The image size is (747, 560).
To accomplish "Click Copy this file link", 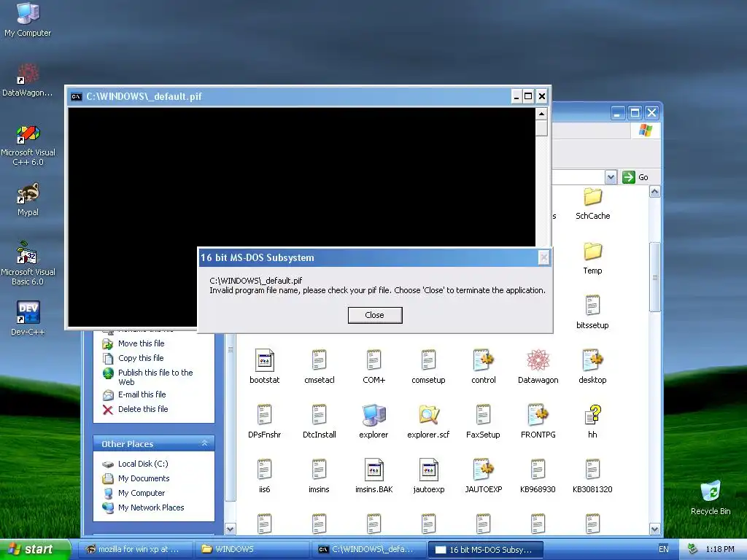I will pos(141,358).
